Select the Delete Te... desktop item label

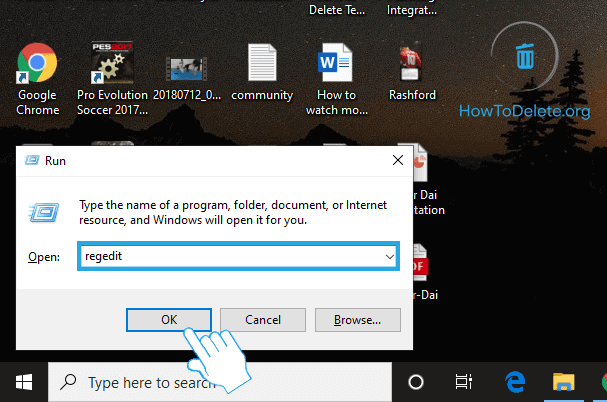tap(337, 10)
